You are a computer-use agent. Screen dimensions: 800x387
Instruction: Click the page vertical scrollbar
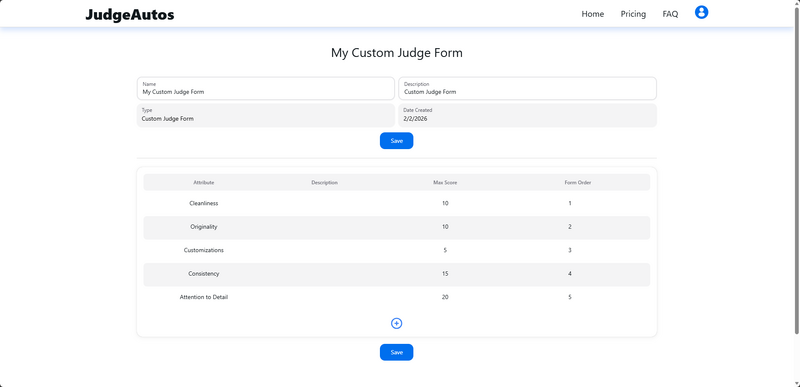pyautogui.click(x=796, y=172)
